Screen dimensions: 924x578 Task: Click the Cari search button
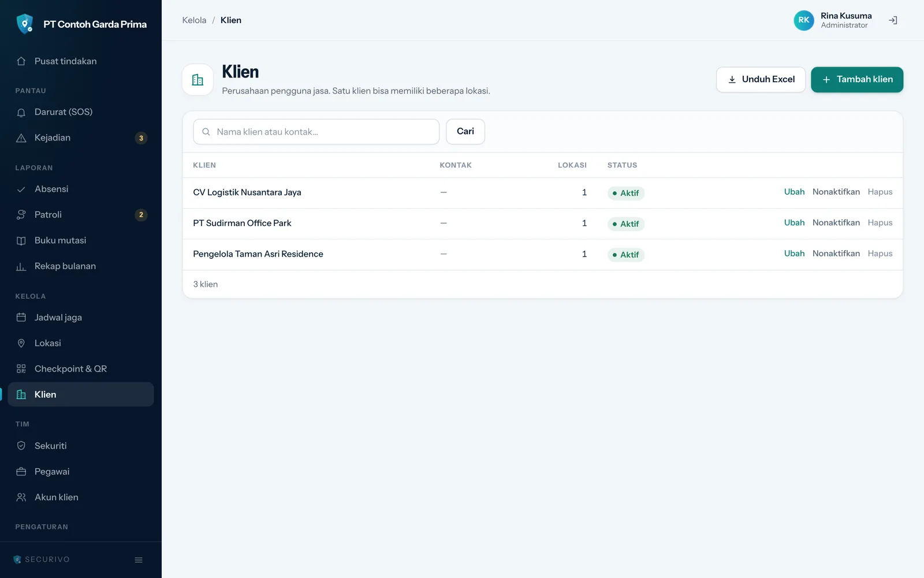pos(465,132)
